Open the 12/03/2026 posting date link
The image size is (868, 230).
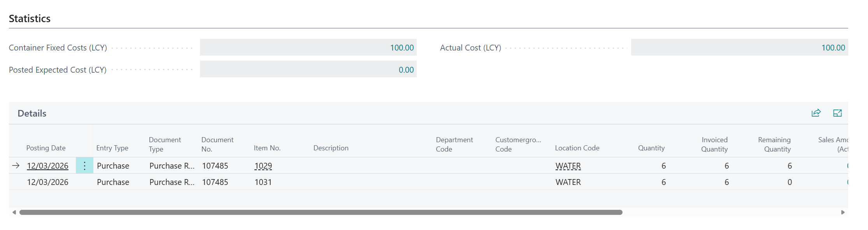47,166
